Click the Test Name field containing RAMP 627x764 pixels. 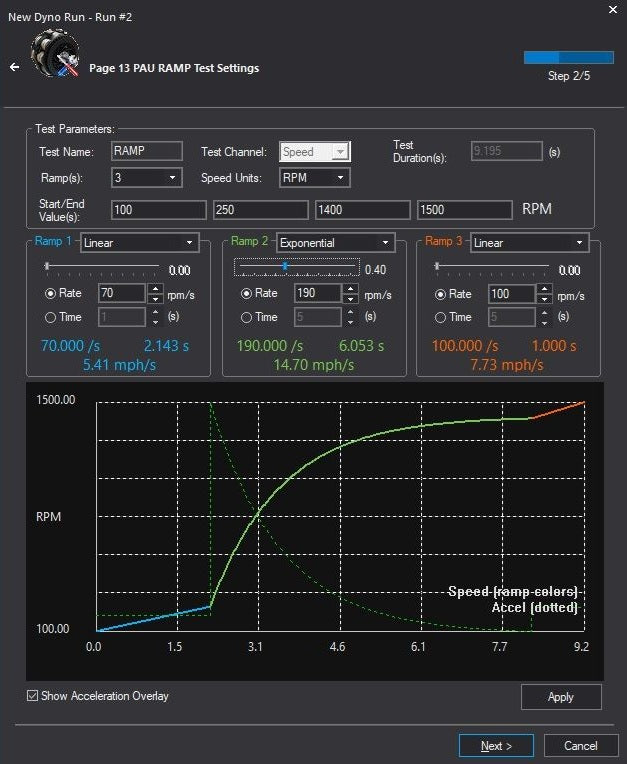point(147,151)
